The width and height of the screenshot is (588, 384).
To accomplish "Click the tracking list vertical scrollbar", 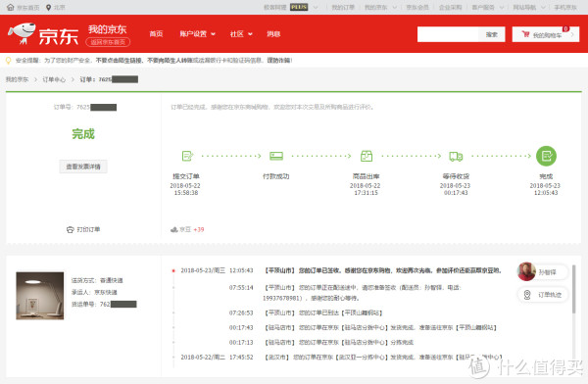I will click(573, 289).
